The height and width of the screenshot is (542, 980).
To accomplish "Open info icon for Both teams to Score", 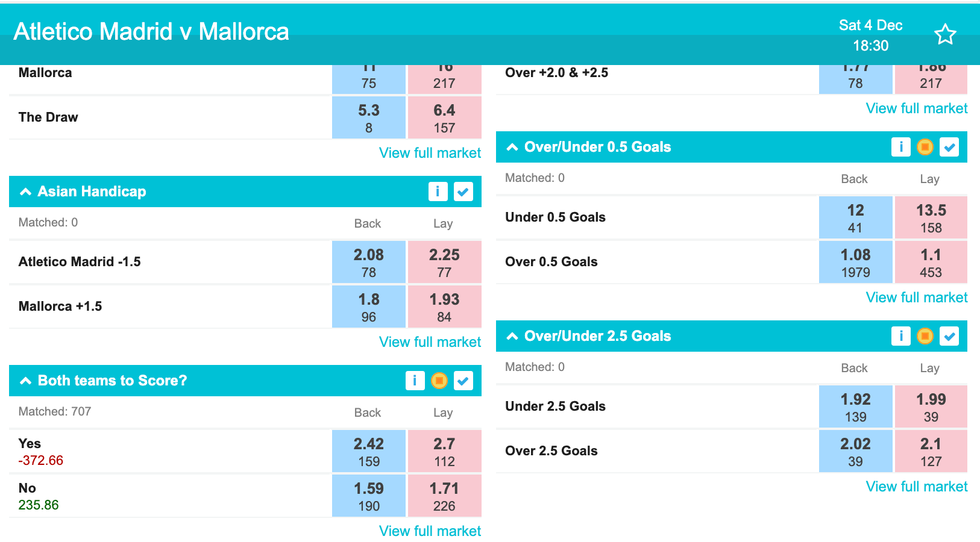I will click(x=415, y=381).
